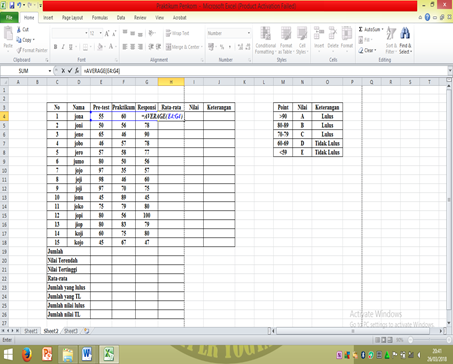Align text right in cell
Viewport: 453px width, 364px height.
coord(140,47)
